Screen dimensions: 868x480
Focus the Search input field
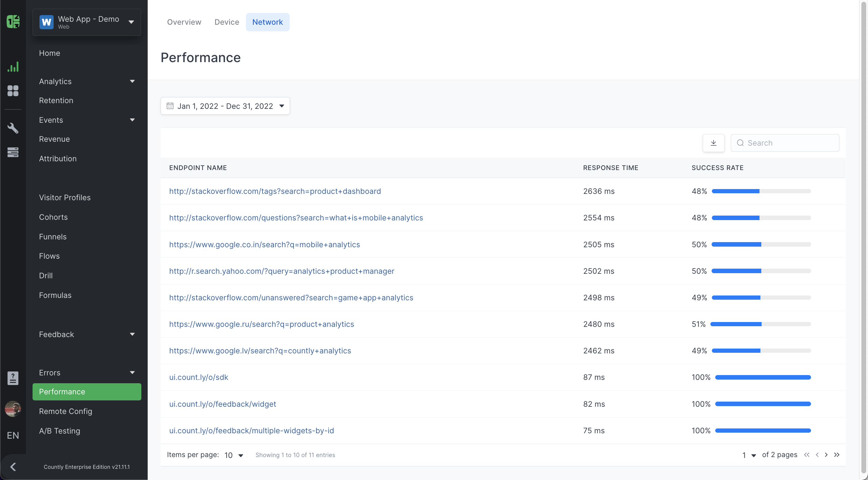coord(785,143)
